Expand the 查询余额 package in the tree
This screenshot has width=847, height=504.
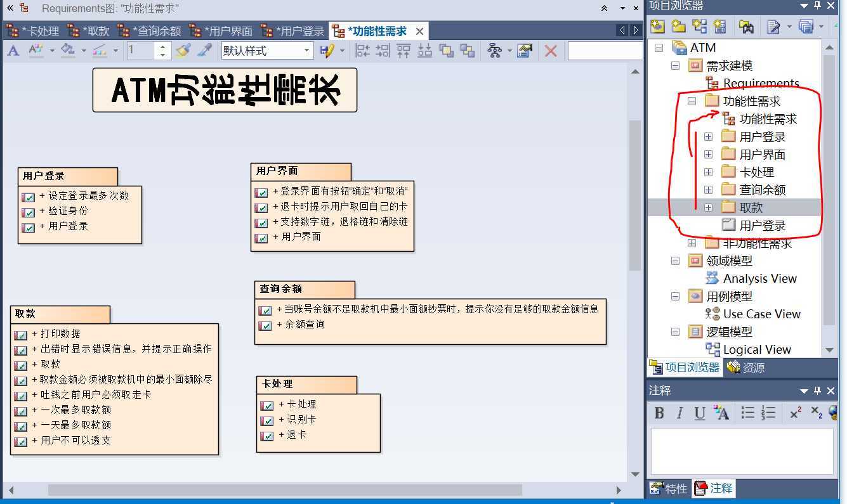click(x=708, y=190)
